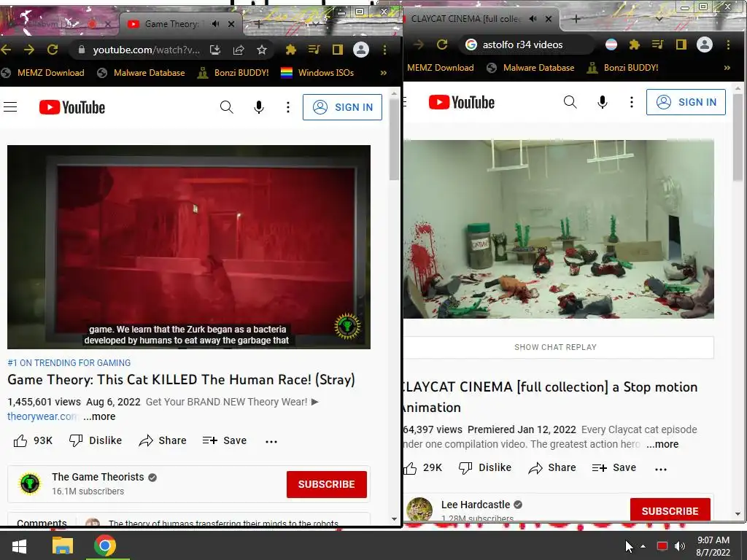The image size is (747, 560).
Task: Open Malware Database bookmark in left window
Action: [141, 73]
